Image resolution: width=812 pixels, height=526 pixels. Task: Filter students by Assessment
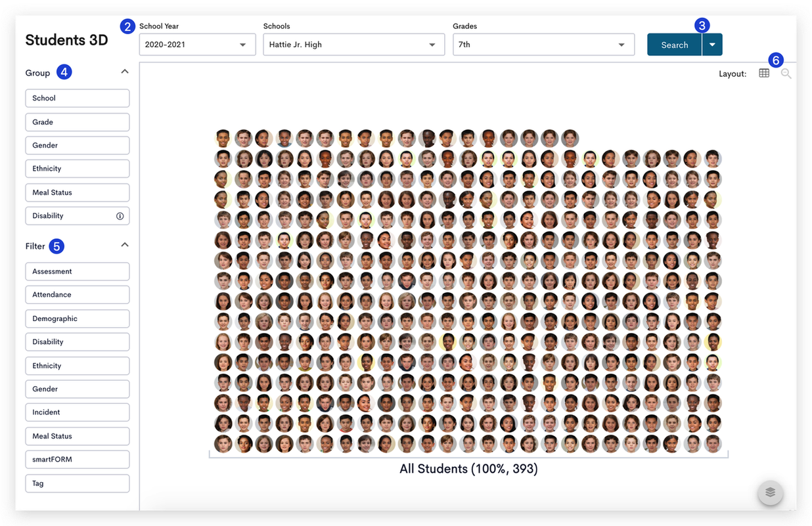point(78,271)
